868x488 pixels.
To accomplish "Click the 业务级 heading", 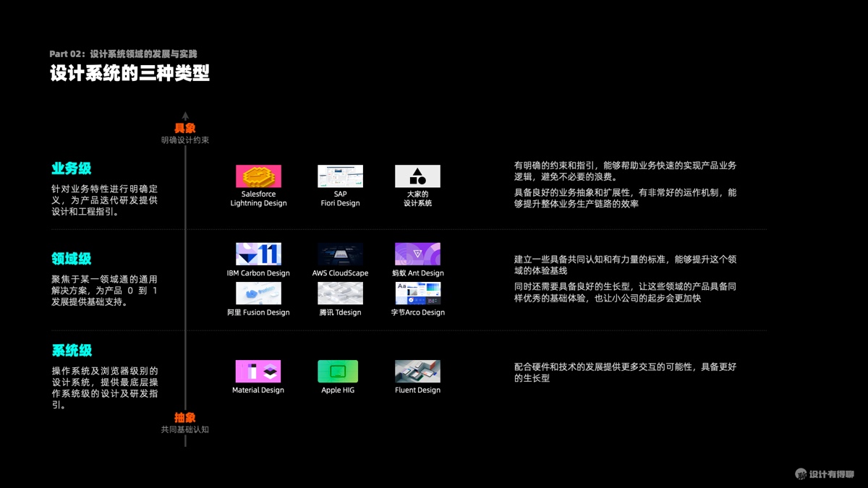I will coord(72,168).
